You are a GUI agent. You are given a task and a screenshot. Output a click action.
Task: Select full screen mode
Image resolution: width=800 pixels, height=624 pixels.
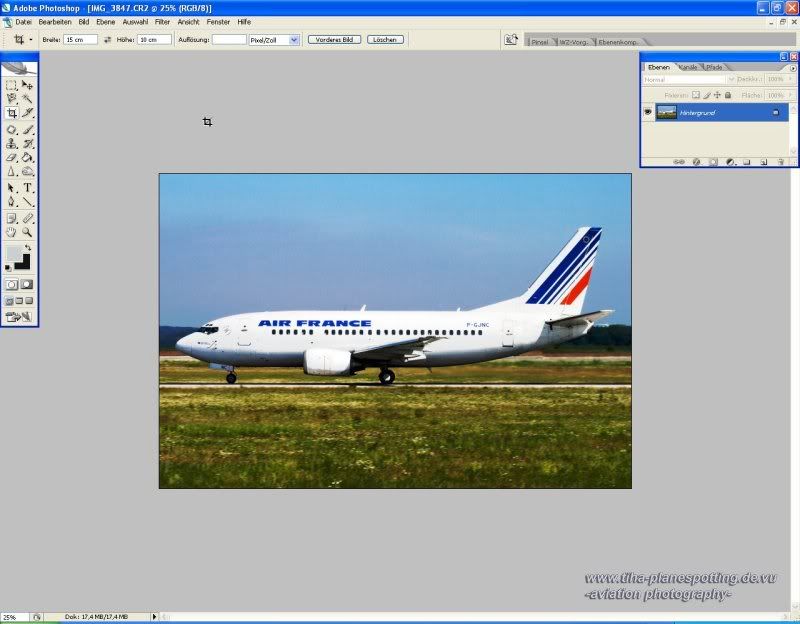[x=29, y=301]
